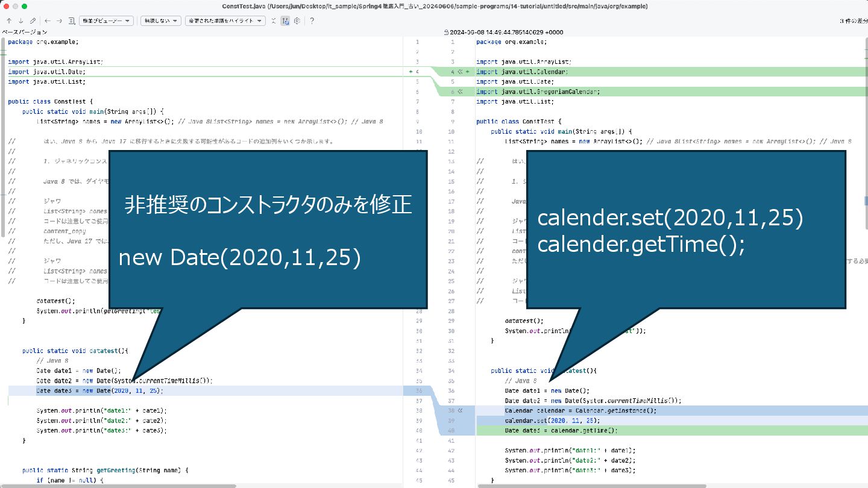Click green plus icon beside right line 4 arrows
Viewport: 868px width, 488px height.
tap(467, 72)
